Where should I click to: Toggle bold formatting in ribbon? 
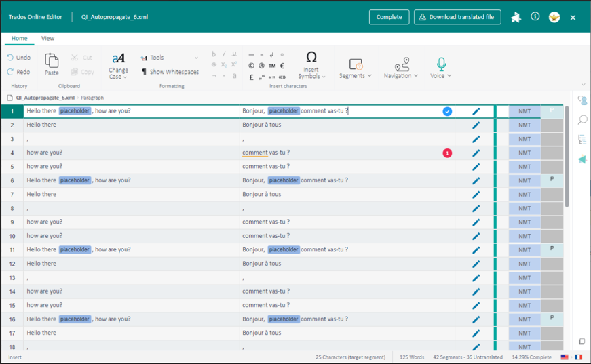(214, 54)
